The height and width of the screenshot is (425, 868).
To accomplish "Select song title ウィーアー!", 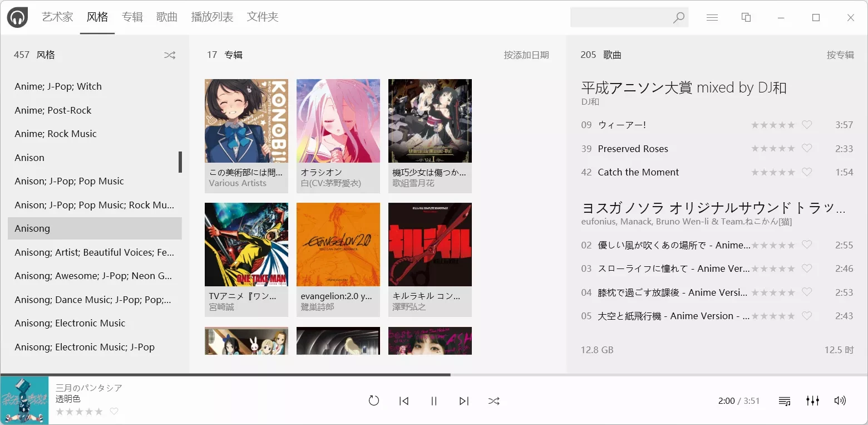I will (622, 125).
